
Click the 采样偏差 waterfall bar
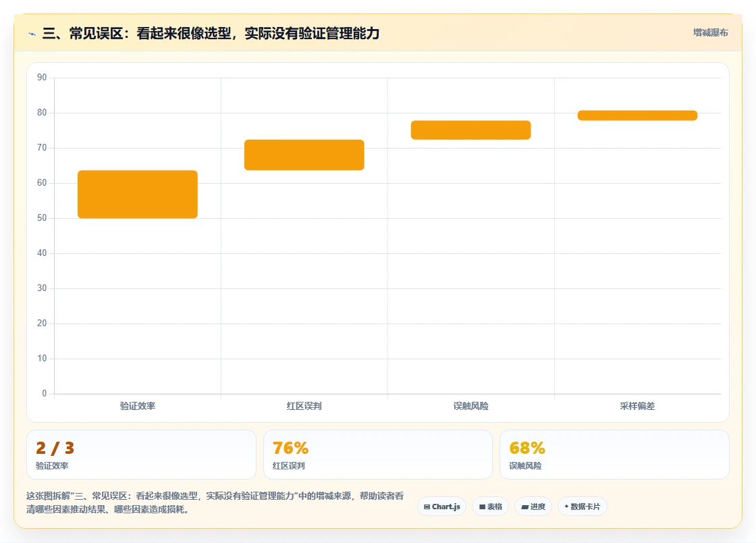(x=637, y=115)
